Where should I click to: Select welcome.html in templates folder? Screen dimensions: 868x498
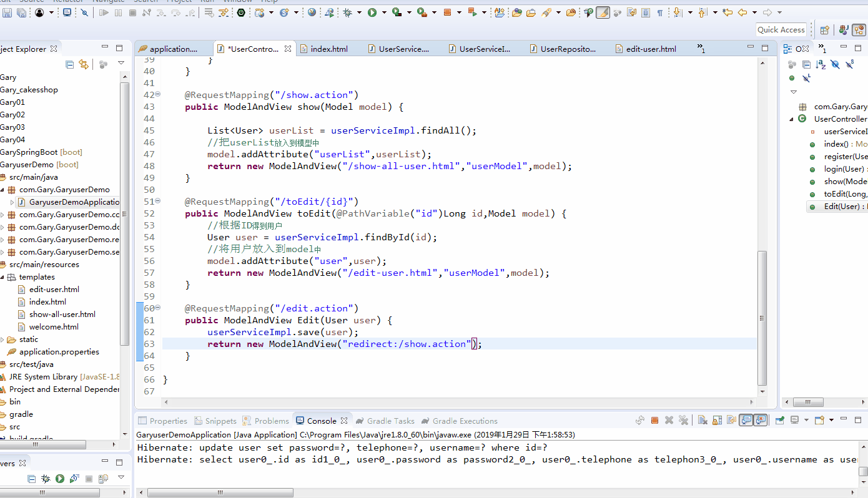(48, 326)
